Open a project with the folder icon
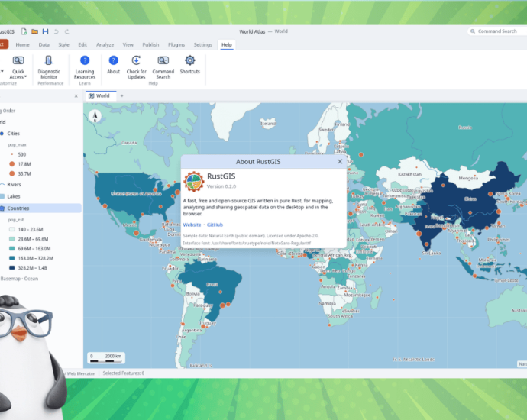The height and width of the screenshot is (420, 527). coord(34,31)
